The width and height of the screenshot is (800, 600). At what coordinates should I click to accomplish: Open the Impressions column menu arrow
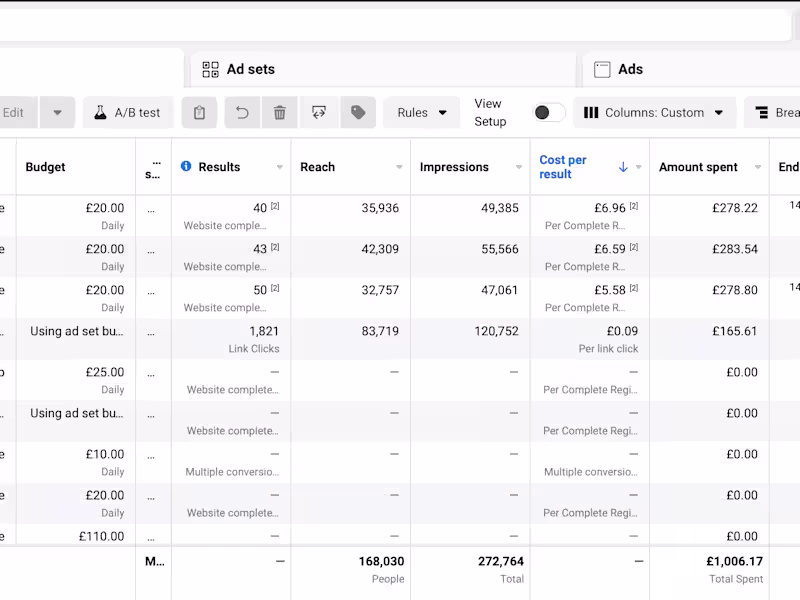point(519,168)
